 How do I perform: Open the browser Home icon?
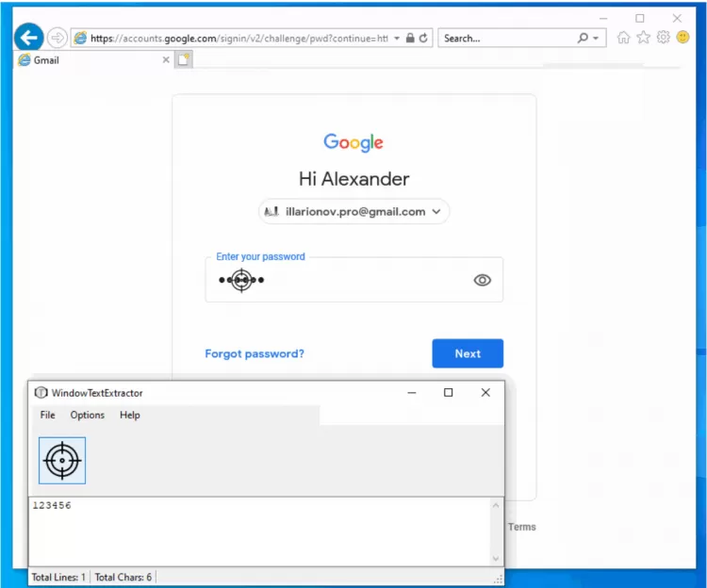pyautogui.click(x=623, y=38)
